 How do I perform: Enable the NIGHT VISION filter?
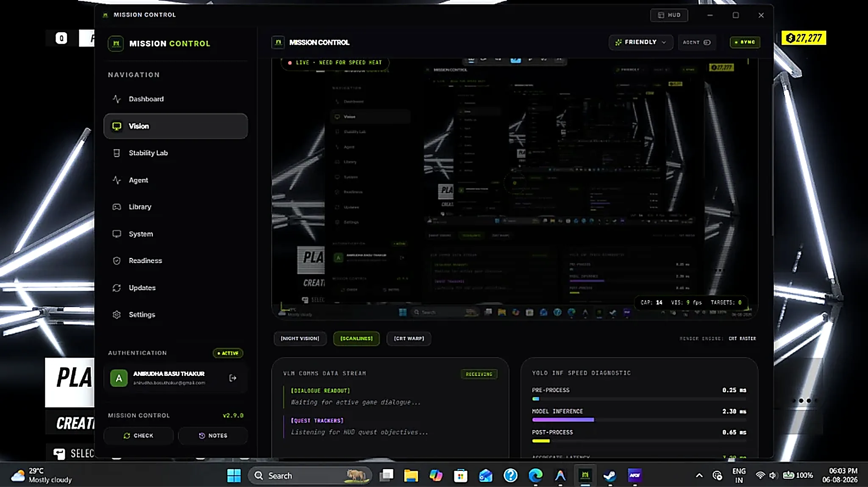pos(300,338)
